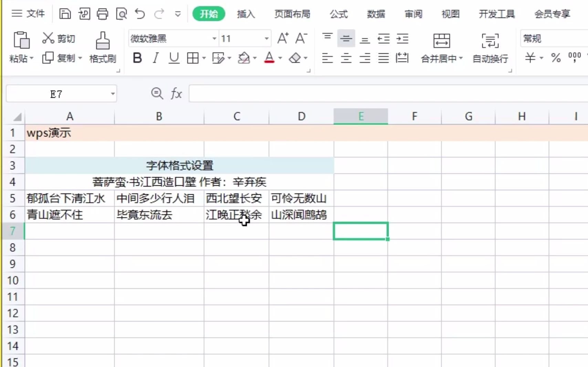This screenshot has width=588, height=367.
Task: Click the zoom magnifier beside formula bar
Action: (157, 93)
